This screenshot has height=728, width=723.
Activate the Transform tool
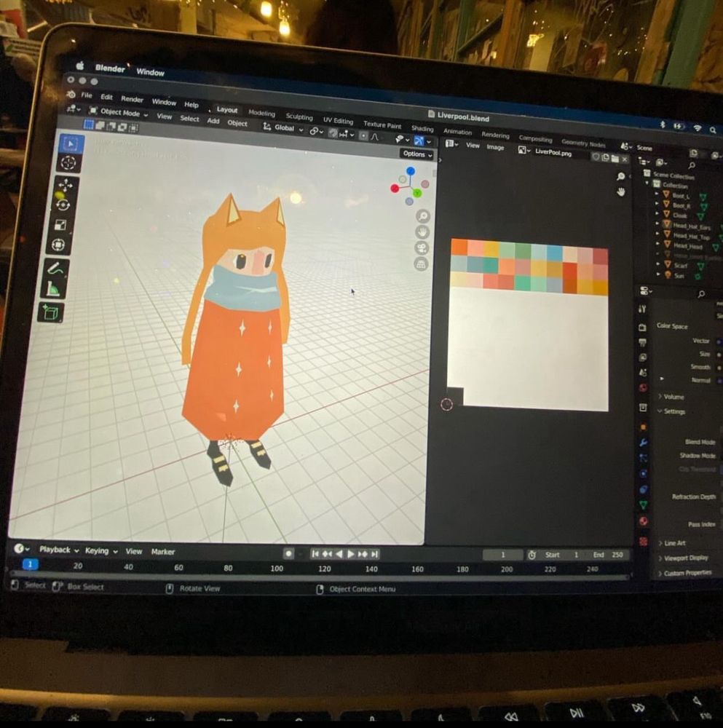click(58, 245)
